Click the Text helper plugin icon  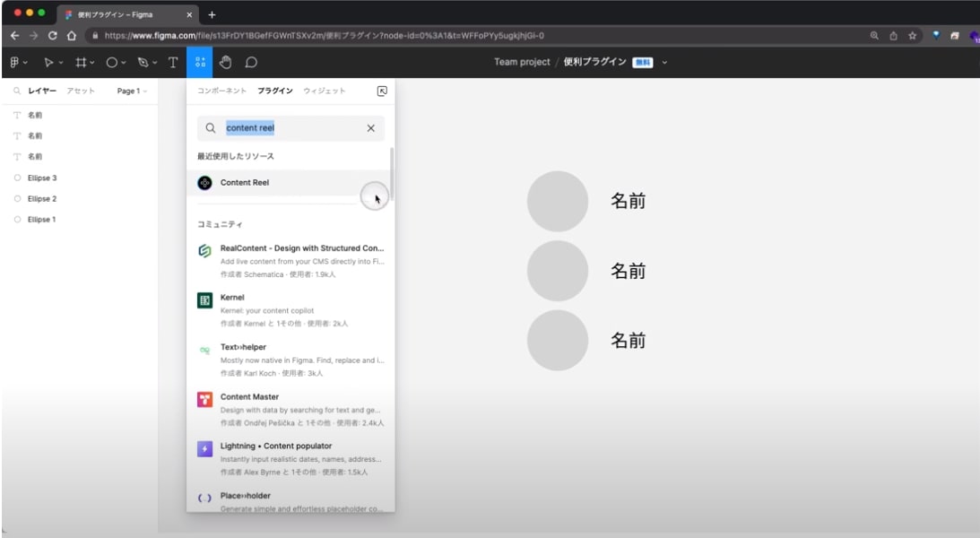pos(204,350)
